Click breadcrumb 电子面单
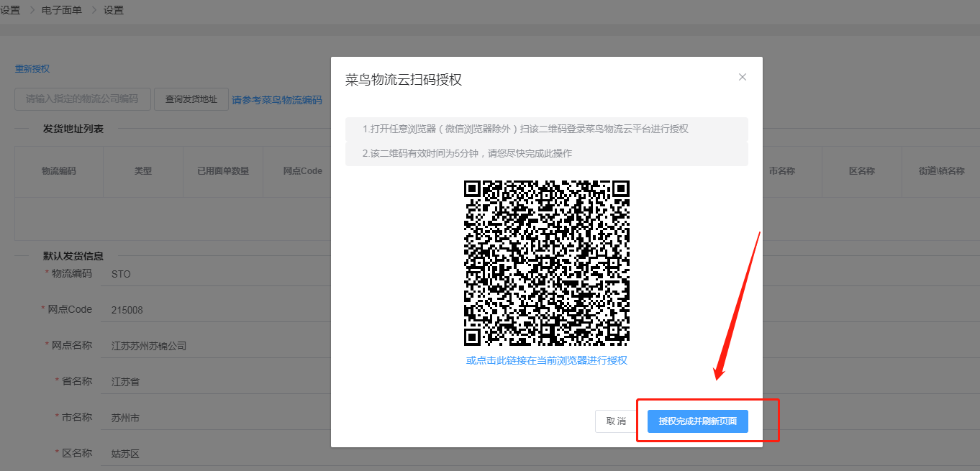980x471 pixels. tap(62, 10)
